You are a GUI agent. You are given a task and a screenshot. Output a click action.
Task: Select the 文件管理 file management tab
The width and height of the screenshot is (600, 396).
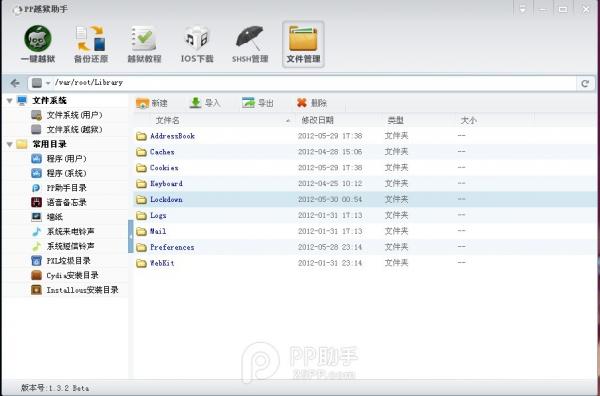303,44
